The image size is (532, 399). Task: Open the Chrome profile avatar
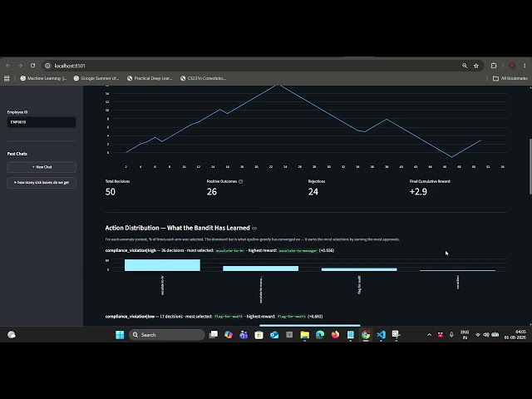[x=512, y=66]
